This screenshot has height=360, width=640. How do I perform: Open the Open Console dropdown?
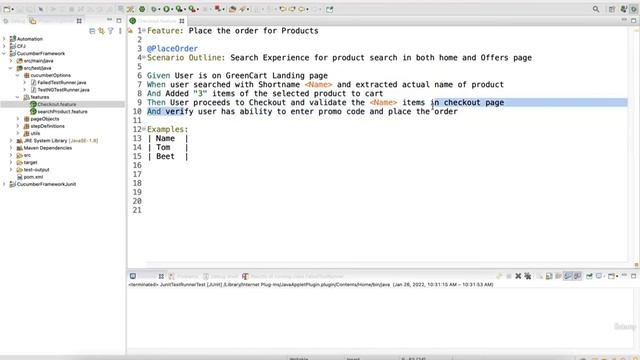(x=617, y=276)
